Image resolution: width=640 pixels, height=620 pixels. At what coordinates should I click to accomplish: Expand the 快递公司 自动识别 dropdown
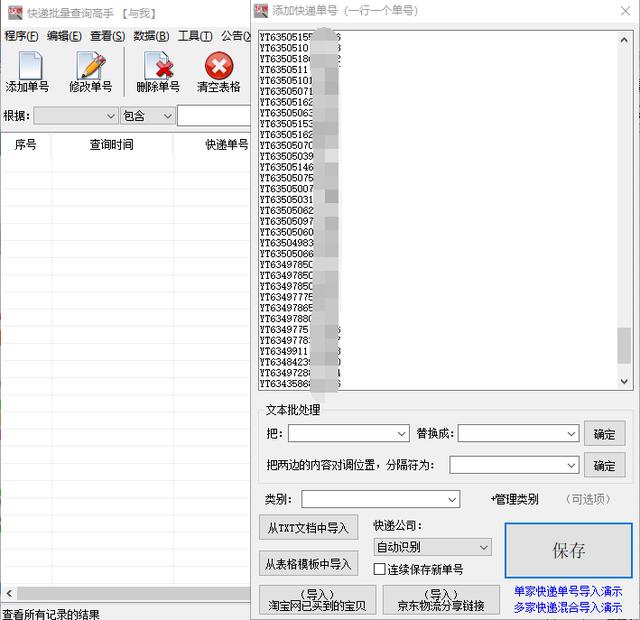pyautogui.click(x=484, y=547)
